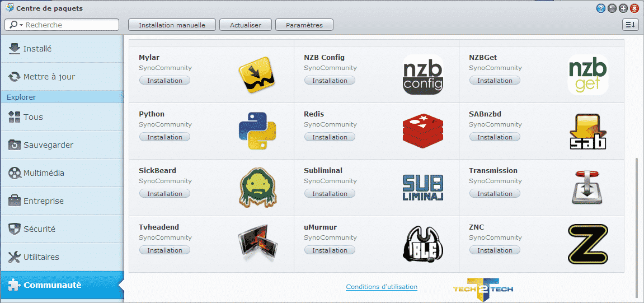Install the ZNC package

(x=495, y=250)
